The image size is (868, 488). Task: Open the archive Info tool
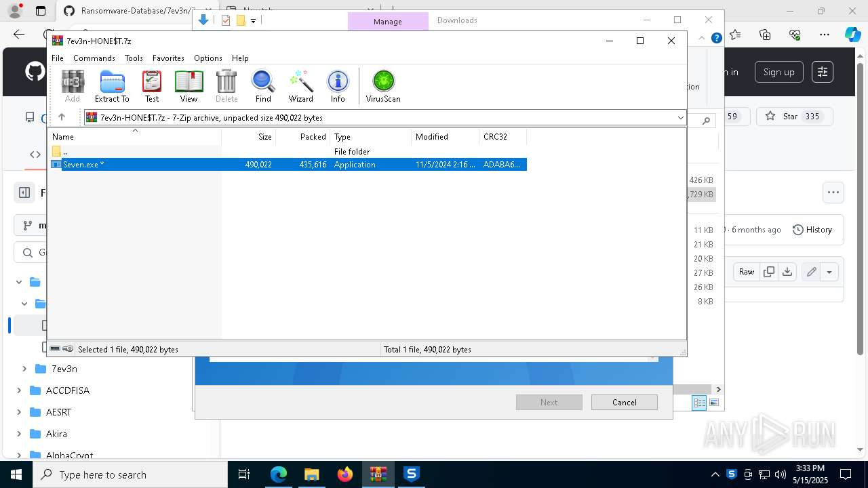(x=338, y=86)
